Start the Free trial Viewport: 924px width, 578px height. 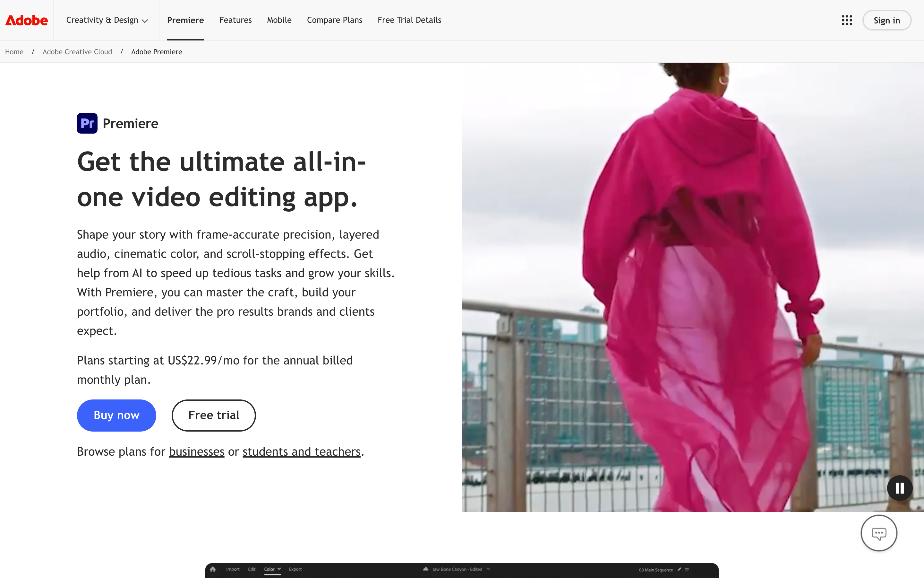214,415
